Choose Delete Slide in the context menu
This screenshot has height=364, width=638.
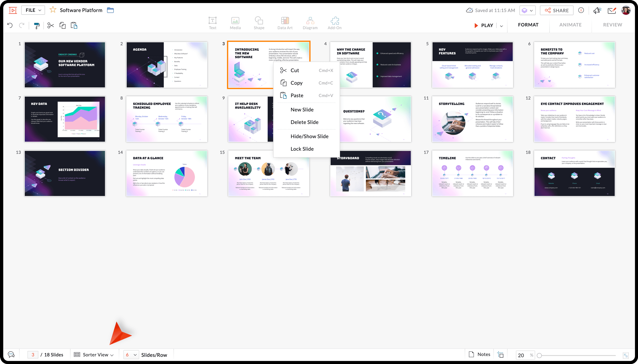pyautogui.click(x=304, y=122)
